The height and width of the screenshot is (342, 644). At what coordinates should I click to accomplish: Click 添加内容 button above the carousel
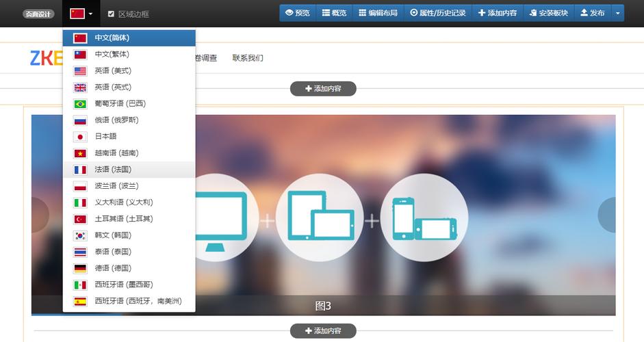323,89
